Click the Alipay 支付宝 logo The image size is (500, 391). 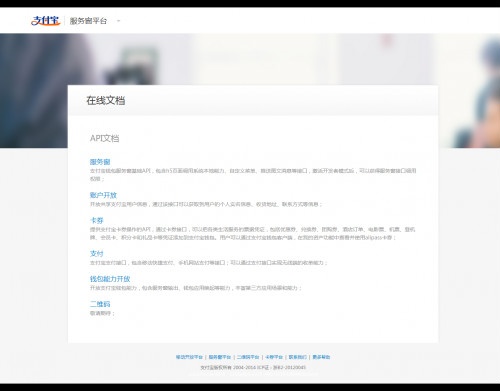pyautogui.click(x=45, y=21)
